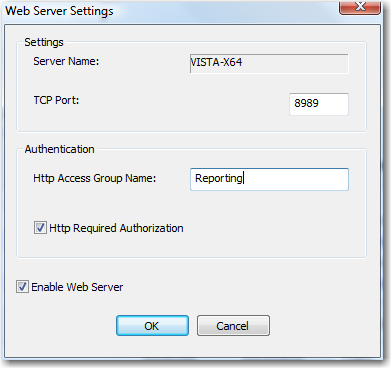391x368 pixels.
Task: Click the 'Http Access Group Name:' label
Action: tap(94, 178)
